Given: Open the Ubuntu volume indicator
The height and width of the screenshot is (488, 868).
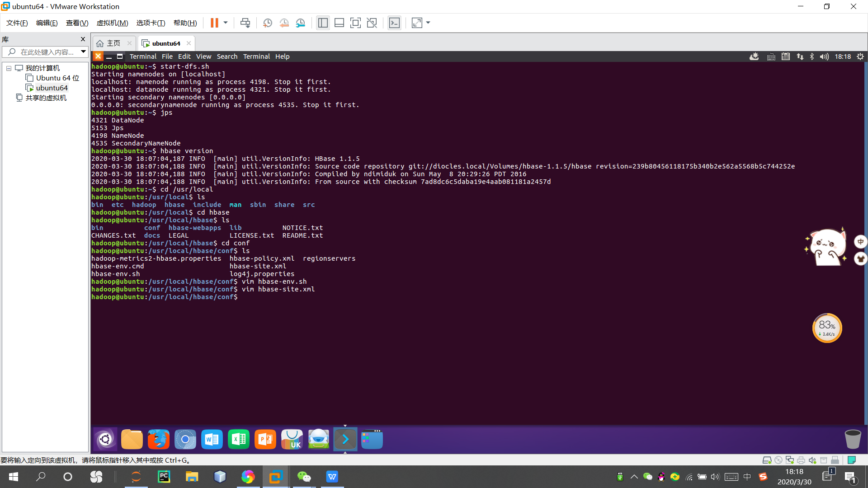Looking at the screenshot, I should click(824, 56).
